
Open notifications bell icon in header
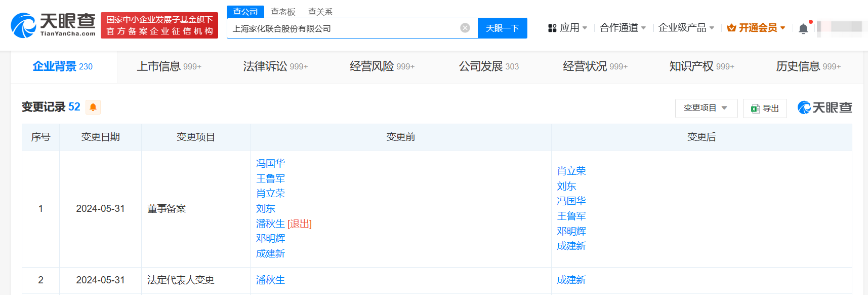pos(803,28)
